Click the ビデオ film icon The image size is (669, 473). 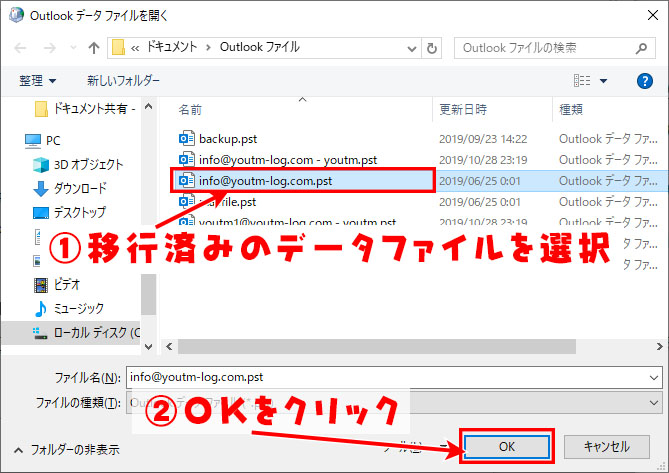(x=41, y=285)
